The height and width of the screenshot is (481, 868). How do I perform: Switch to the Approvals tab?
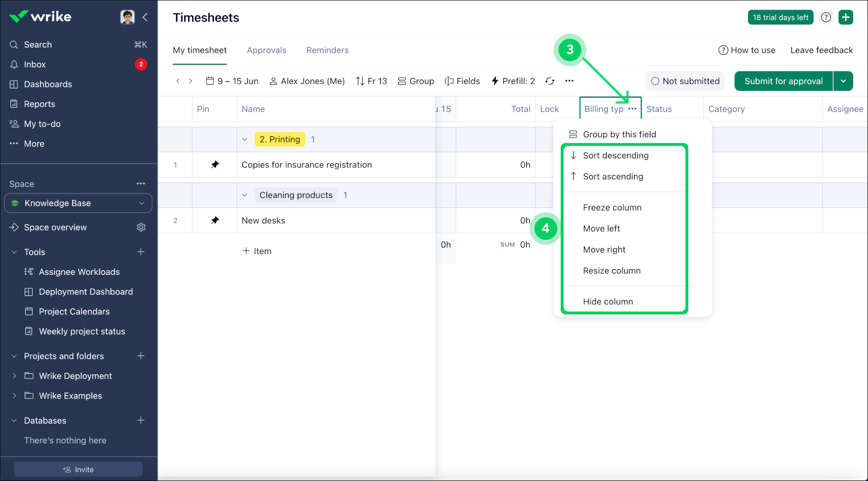(266, 50)
